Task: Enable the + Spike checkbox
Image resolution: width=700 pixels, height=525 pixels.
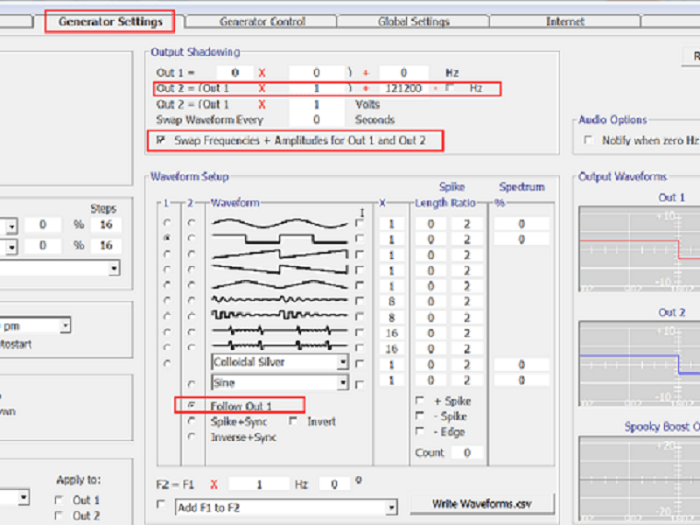Action: click(x=421, y=401)
